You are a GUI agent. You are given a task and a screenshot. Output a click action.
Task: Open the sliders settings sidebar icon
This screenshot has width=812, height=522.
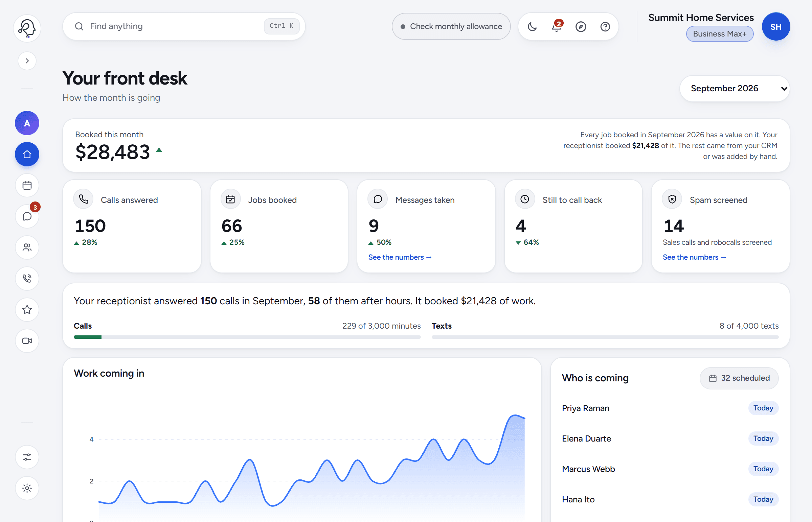click(x=27, y=457)
